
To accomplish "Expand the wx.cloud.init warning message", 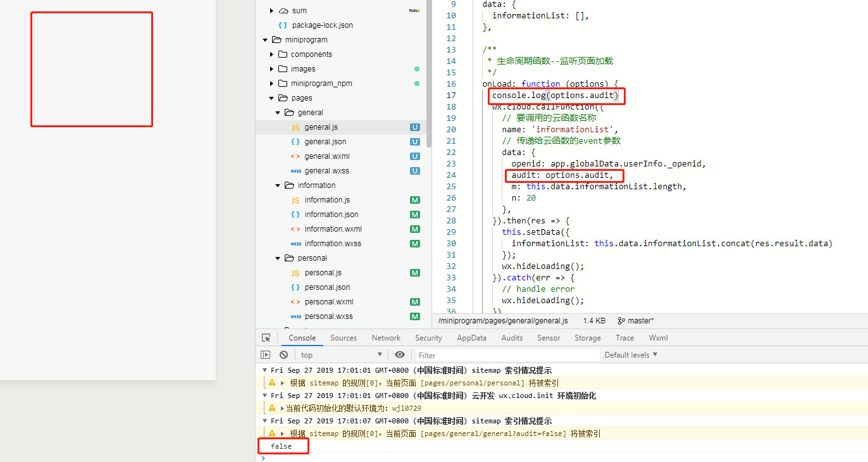I will coord(282,408).
